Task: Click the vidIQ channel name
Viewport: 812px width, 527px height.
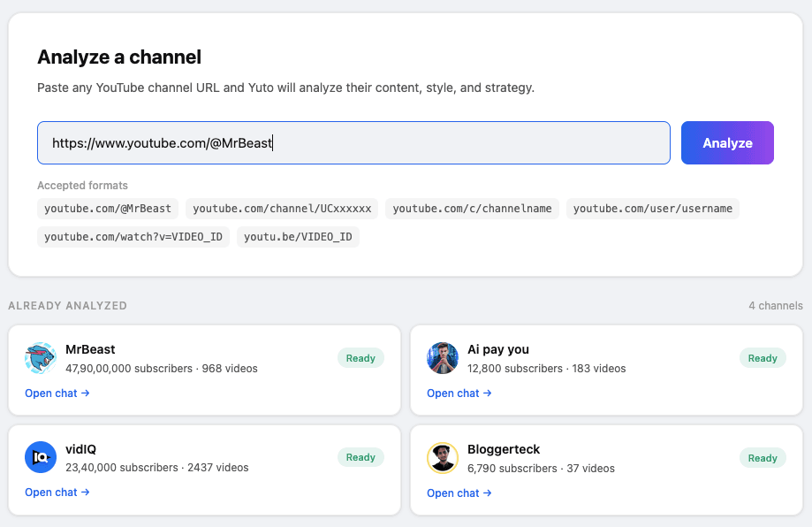Action: [x=80, y=449]
